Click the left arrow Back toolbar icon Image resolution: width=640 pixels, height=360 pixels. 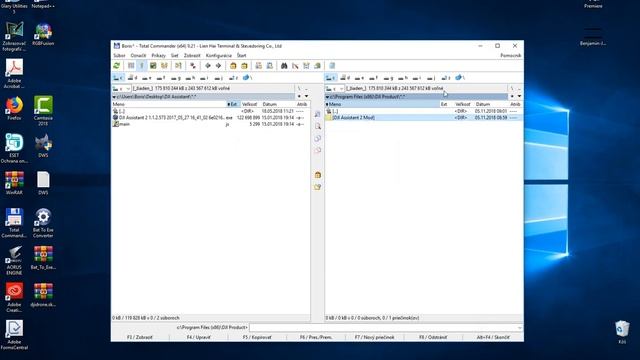[x=208, y=66]
